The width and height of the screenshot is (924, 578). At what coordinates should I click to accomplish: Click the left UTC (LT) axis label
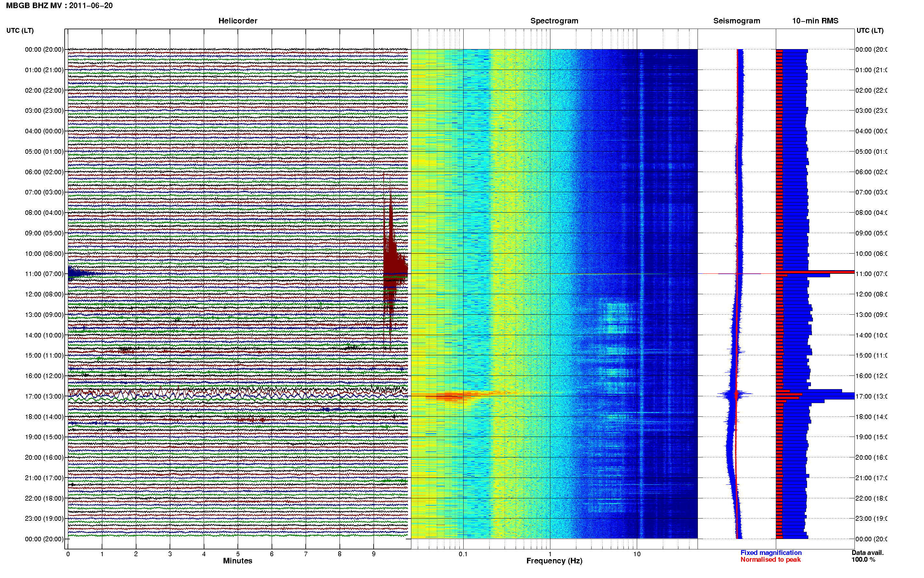(x=20, y=31)
